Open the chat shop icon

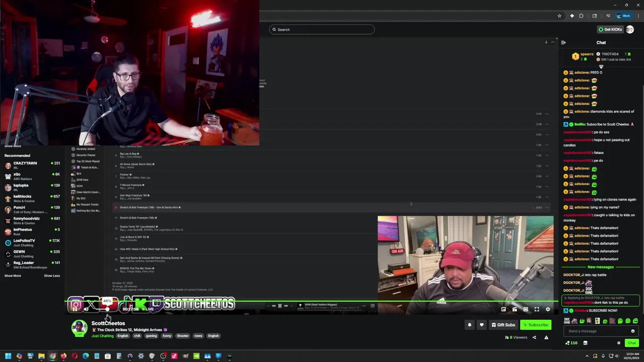coord(585,343)
